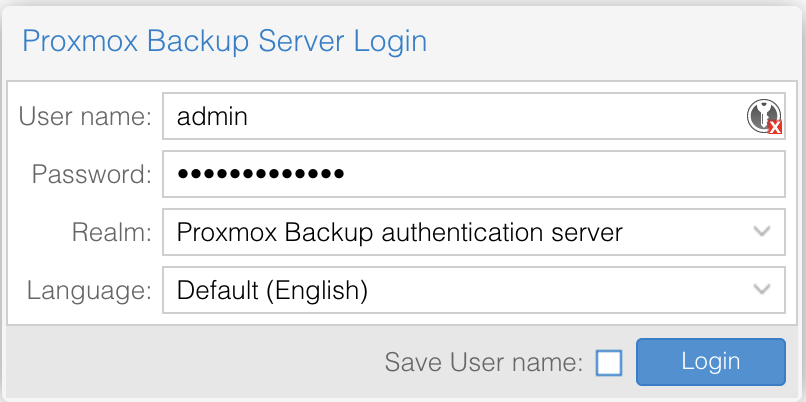
Task: Click the KeePass autofill icon in User name field
Action: 764,117
